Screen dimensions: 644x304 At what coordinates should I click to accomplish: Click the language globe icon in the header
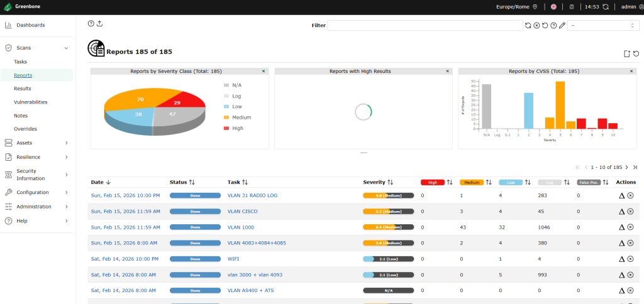(x=553, y=7)
